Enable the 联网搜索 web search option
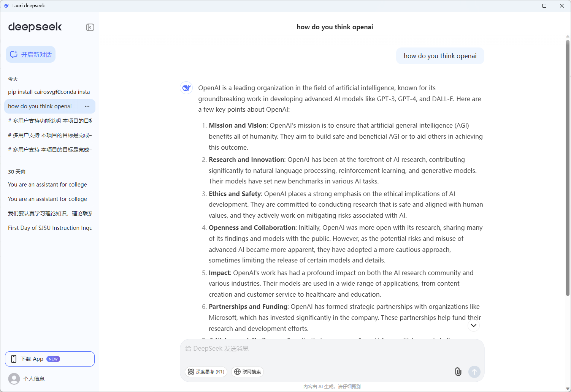This screenshot has width=571, height=392. click(x=247, y=372)
